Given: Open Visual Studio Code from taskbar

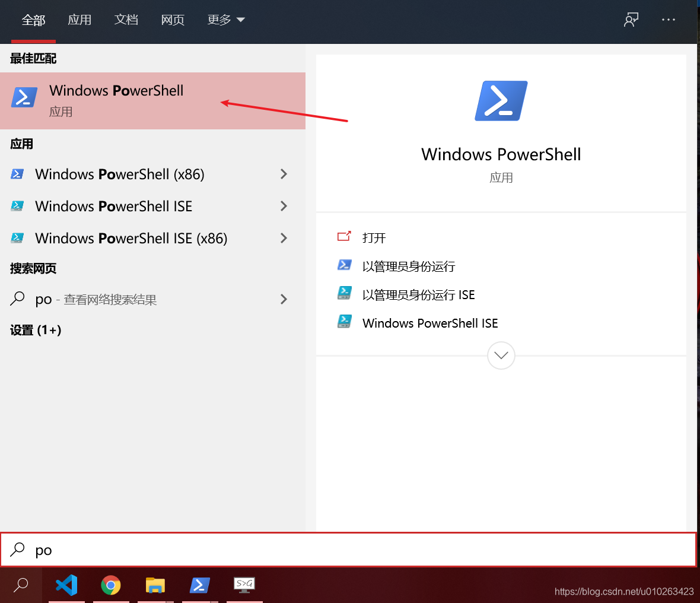Looking at the screenshot, I should (66, 585).
